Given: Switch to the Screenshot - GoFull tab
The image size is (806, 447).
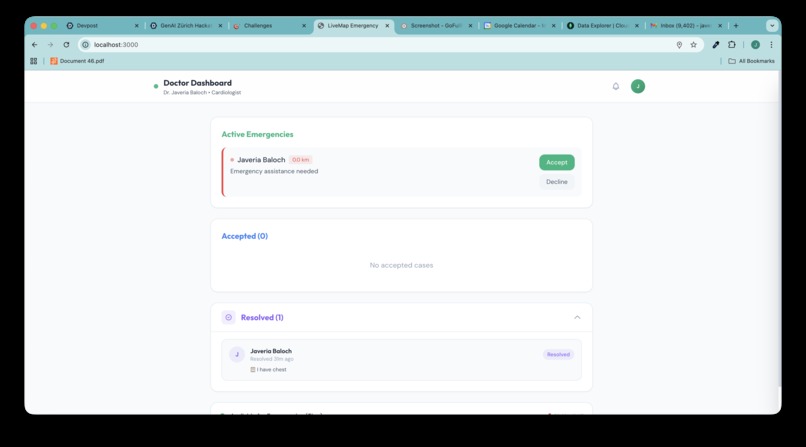Looking at the screenshot, I should pyautogui.click(x=436, y=26).
